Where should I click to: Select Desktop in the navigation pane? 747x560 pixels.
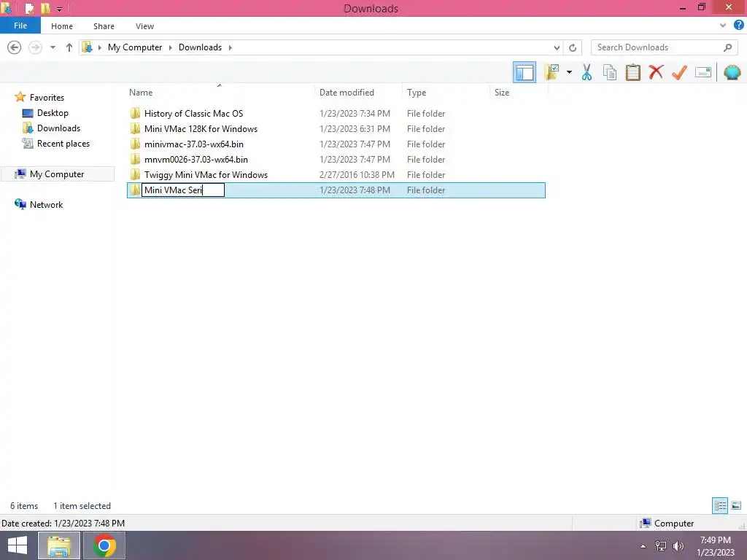53,113
